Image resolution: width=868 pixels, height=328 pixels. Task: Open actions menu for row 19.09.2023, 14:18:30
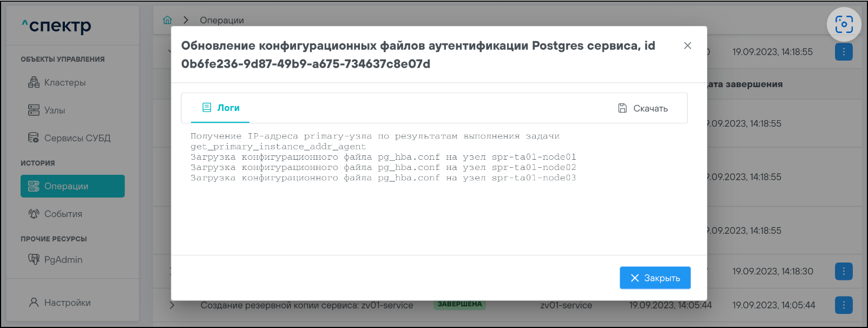tap(844, 271)
